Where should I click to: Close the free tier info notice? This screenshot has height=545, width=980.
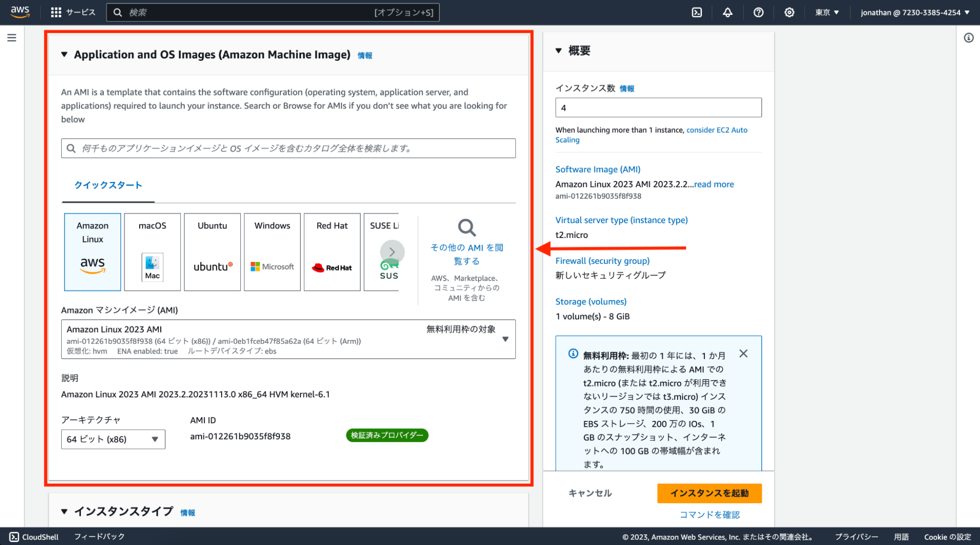pos(743,354)
